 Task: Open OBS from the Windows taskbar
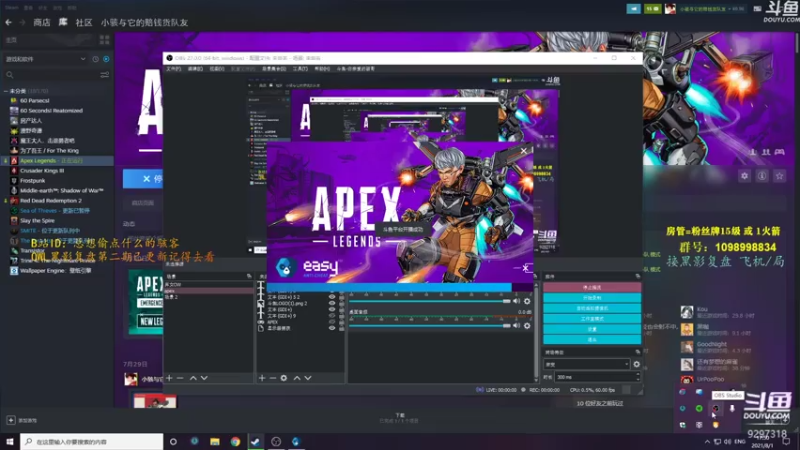pyautogui.click(x=276, y=441)
